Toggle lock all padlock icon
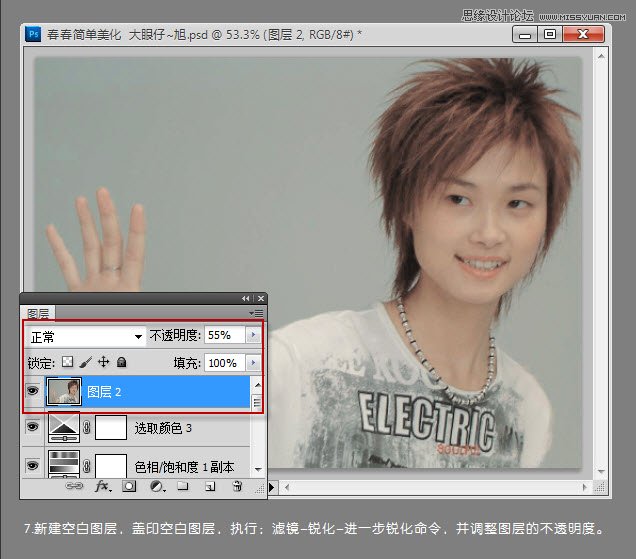Viewport: 636px width, 559px height. click(x=121, y=362)
